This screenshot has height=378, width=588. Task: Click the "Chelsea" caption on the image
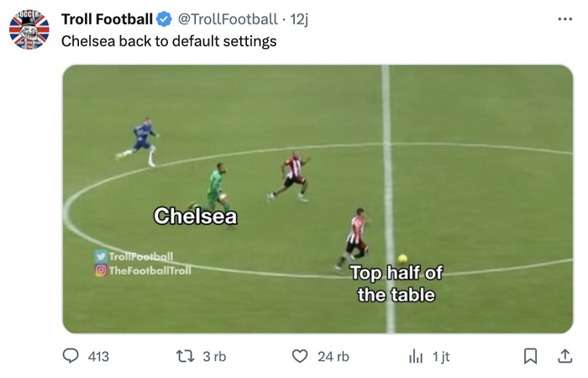click(x=195, y=217)
